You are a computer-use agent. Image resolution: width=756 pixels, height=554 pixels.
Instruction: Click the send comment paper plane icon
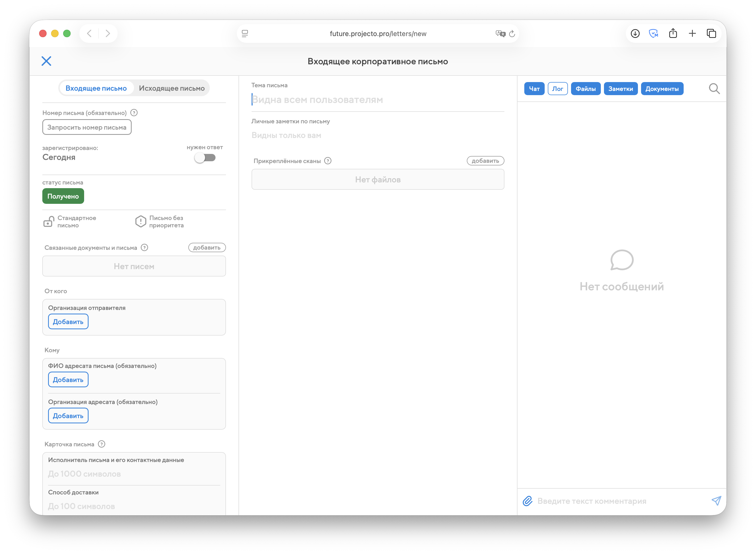[x=716, y=501]
